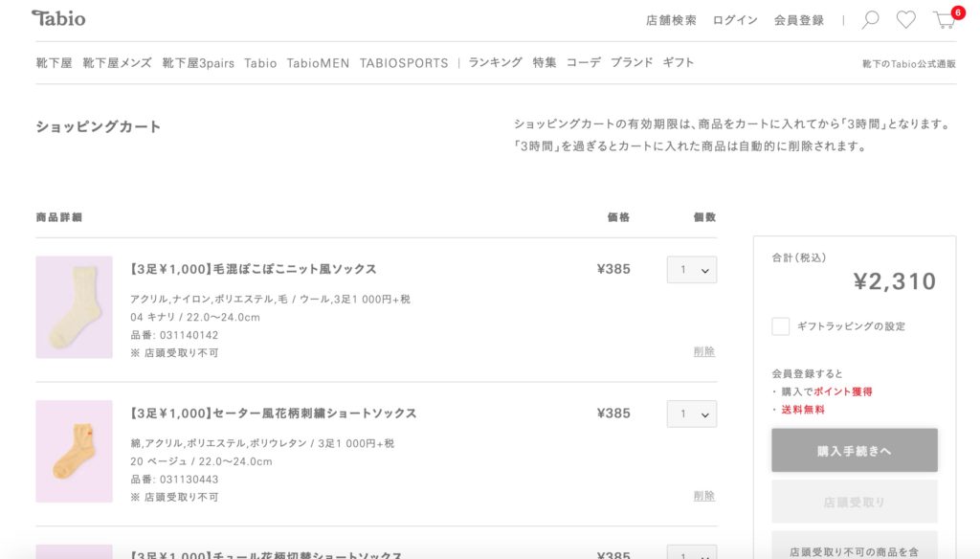Select 靴下屋3pairs navigation item
This screenshot has height=559, width=980.
pyautogui.click(x=198, y=63)
